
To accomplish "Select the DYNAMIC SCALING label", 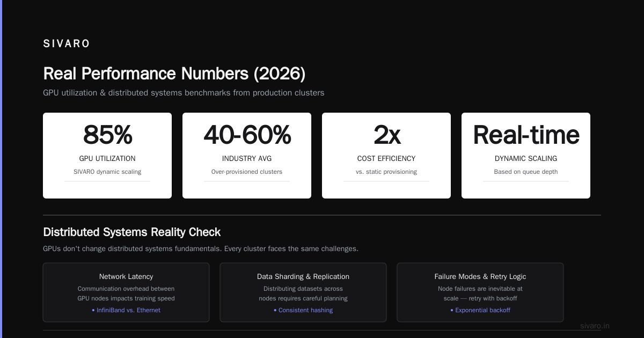I will [x=526, y=159].
